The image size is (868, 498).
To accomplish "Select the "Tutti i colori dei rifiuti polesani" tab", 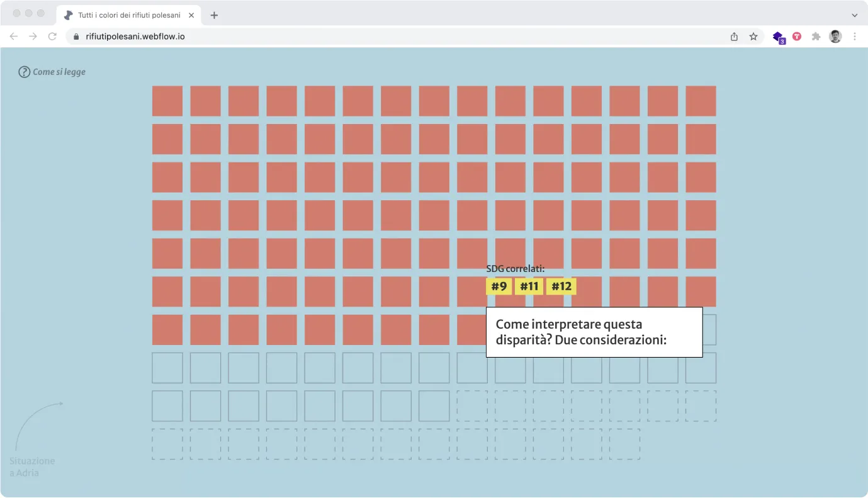I will (128, 15).
